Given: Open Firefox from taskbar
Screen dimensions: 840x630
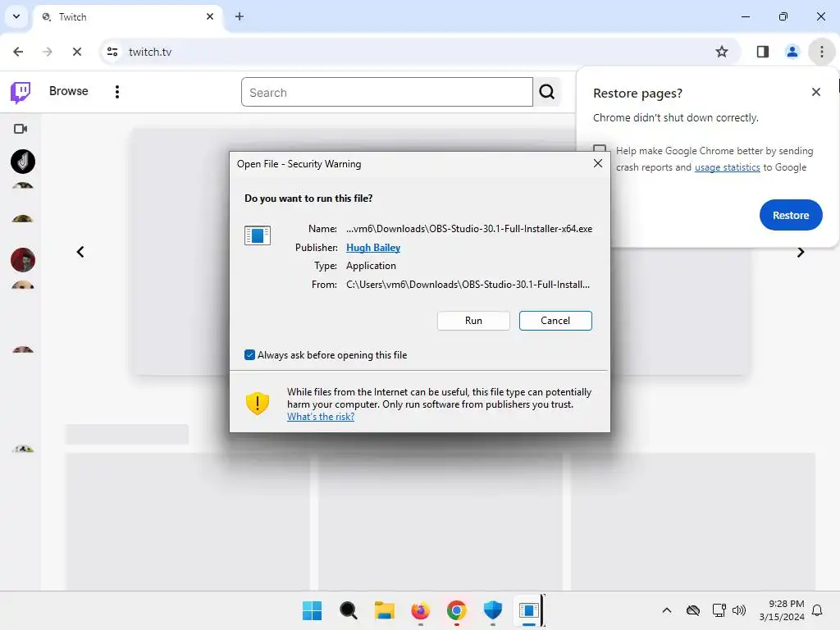Looking at the screenshot, I should tap(421, 610).
